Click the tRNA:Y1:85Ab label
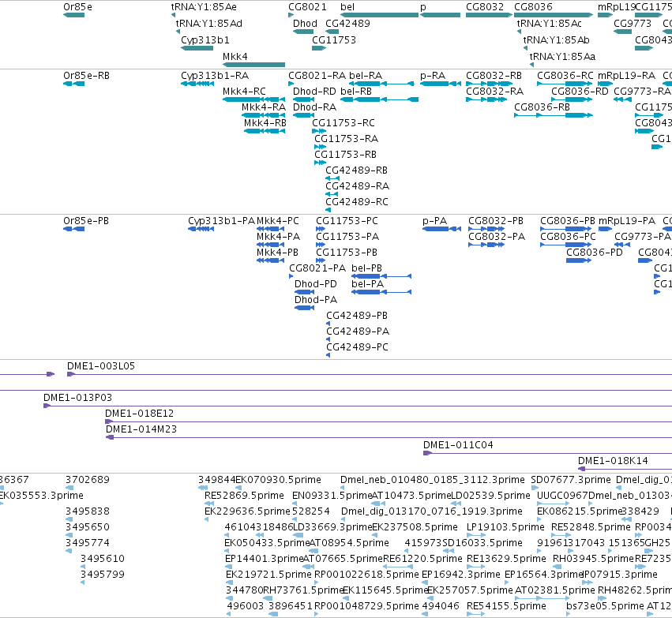This screenshot has height=618, width=672. coord(556,40)
